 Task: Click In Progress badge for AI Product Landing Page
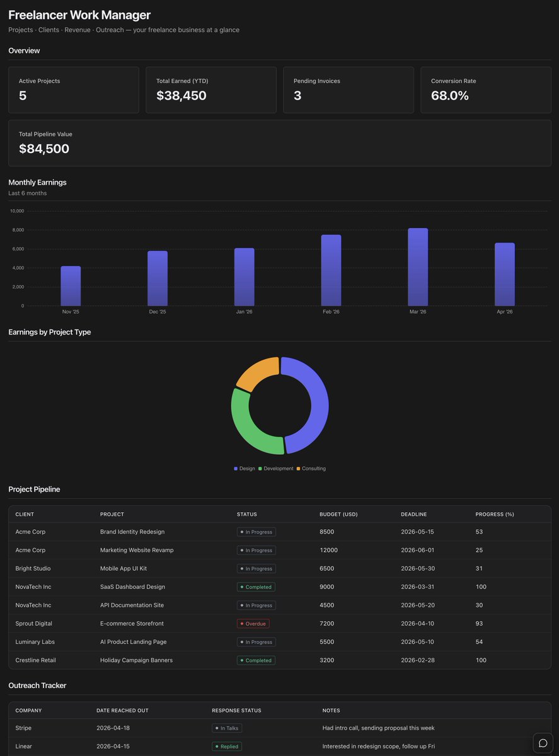tap(256, 642)
